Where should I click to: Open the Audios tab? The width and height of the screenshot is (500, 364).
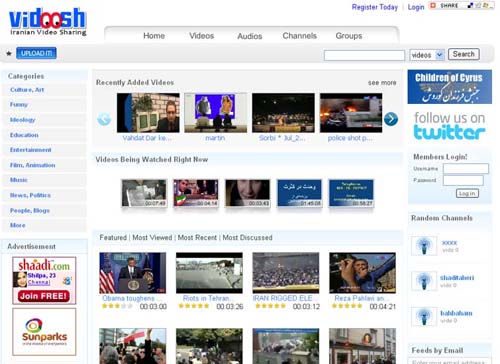click(x=250, y=36)
